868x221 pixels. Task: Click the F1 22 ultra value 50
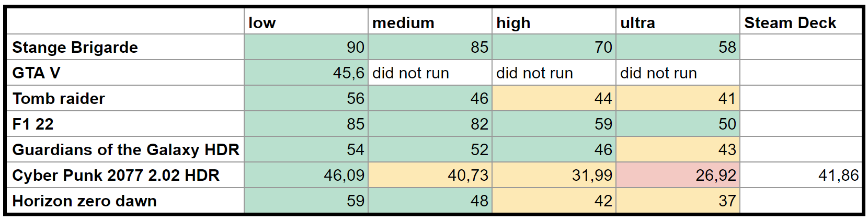[678, 124]
